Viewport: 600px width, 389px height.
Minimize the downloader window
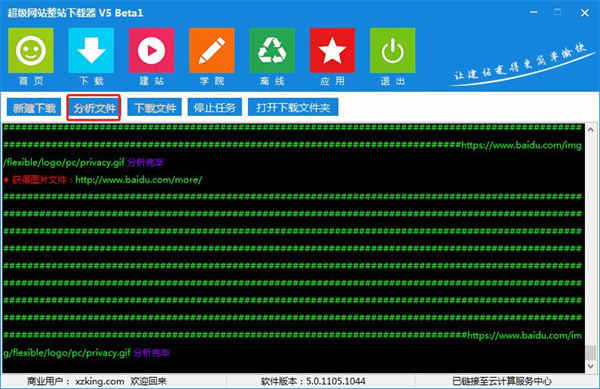pos(534,13)
